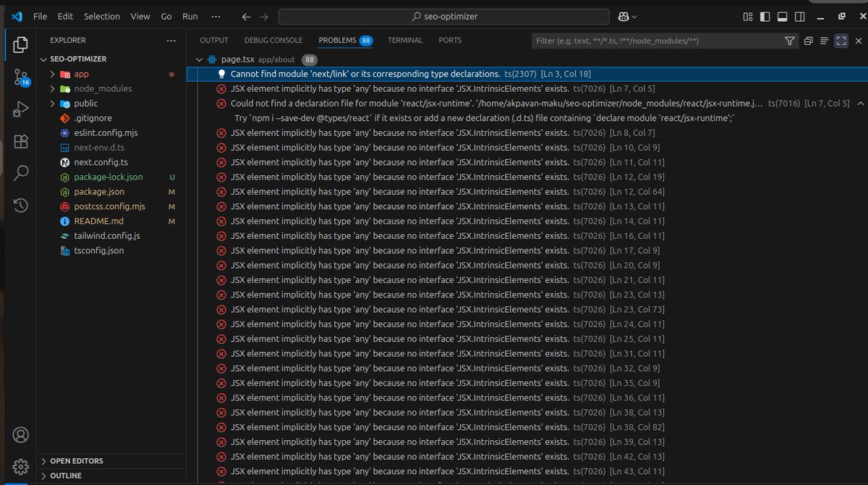Open the Accounts icon
This screenshot has height=485, width=868.
pyautogui.click(x=21, y=435)
